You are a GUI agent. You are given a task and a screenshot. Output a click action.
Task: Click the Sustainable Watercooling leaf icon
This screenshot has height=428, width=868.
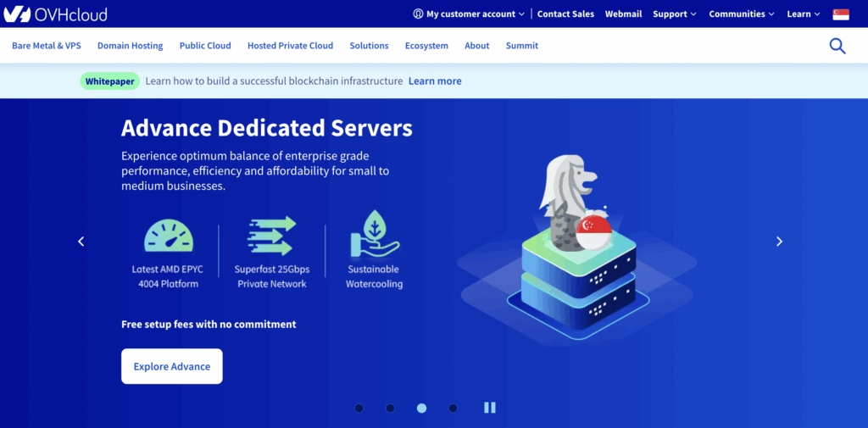point(374,235)
